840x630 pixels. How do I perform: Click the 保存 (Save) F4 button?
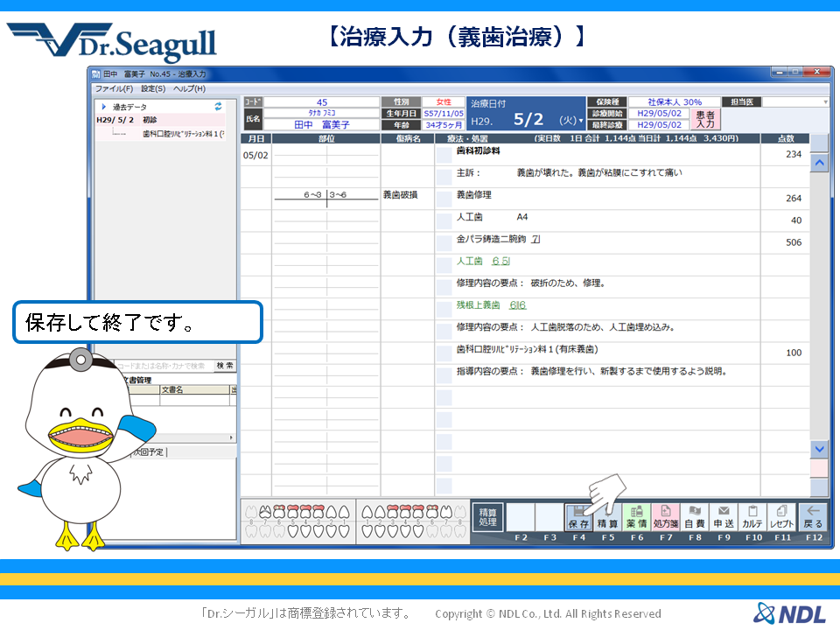578,517
